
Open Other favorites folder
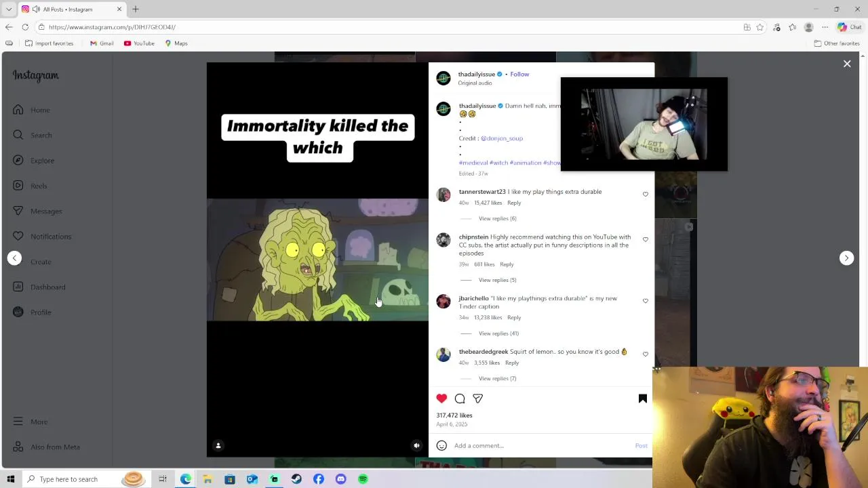click(837, 43)
